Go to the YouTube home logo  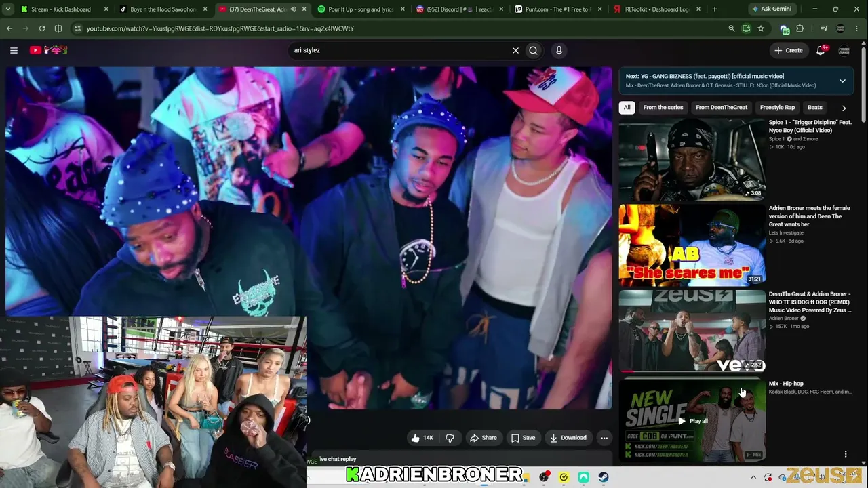point(48,50)
